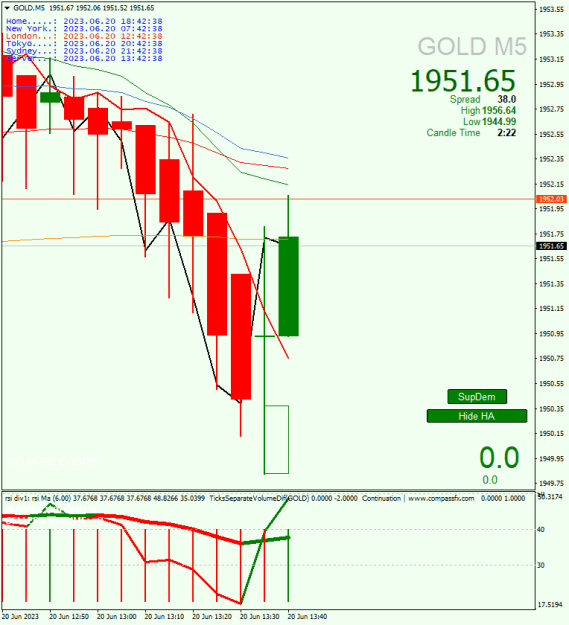Click the hollow green rectangle below the last candle
The width and height of the screenshot is (569, 625).
tap(277, 440)
